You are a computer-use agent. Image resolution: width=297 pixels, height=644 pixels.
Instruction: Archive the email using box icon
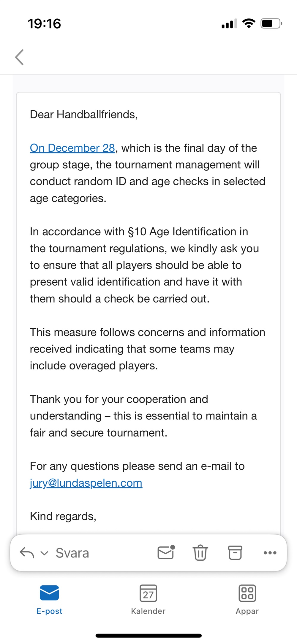tap(235, 553)
